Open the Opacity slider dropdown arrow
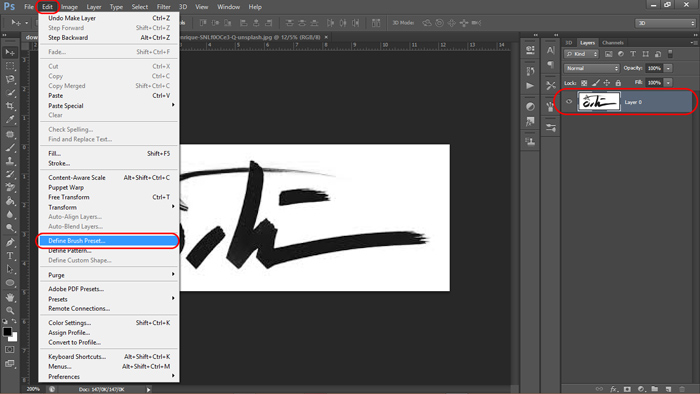Image resolution: width=700 pixels, height=394 pixels. 668,68
